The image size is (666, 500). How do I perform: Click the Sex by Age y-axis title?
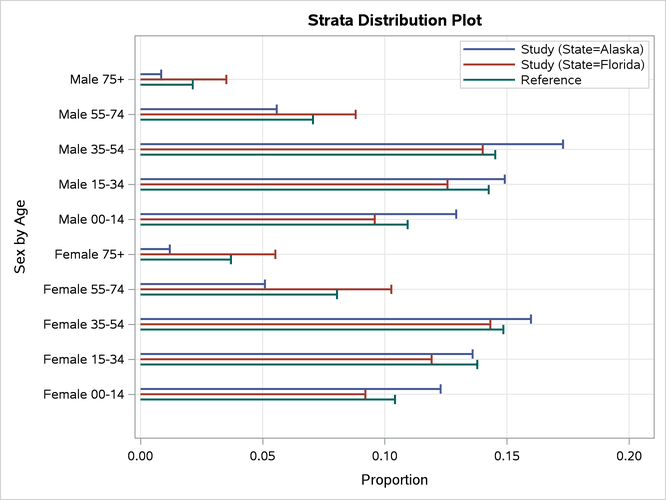click(21, 236)
